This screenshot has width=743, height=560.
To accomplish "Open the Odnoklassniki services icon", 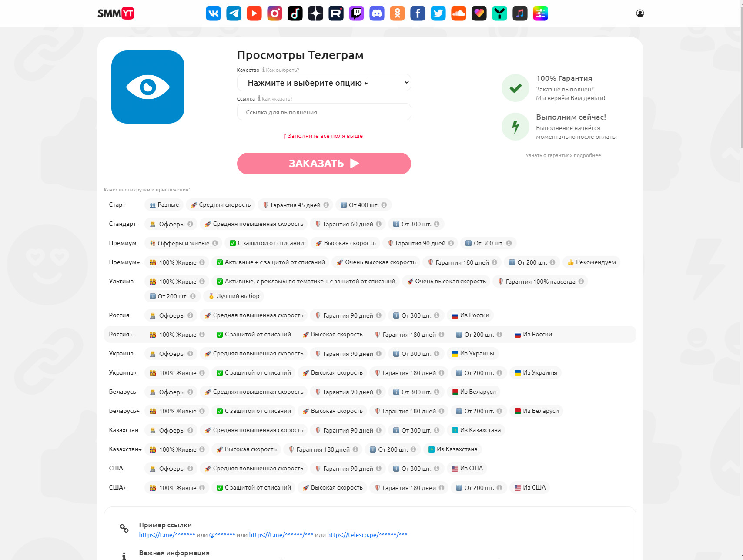I will click(x=397, y=13).
